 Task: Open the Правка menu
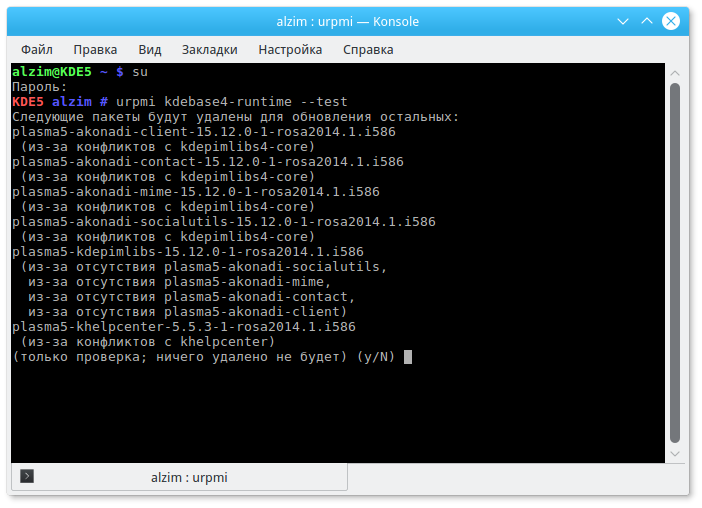[95, 50]
